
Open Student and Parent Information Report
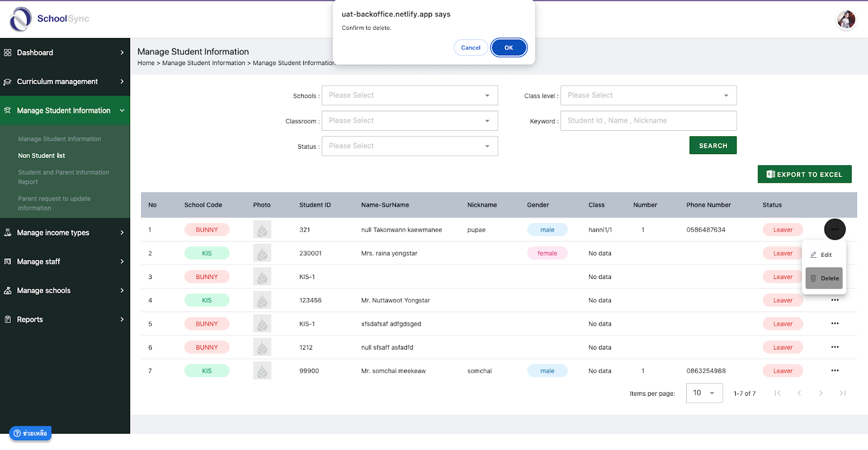63,177
